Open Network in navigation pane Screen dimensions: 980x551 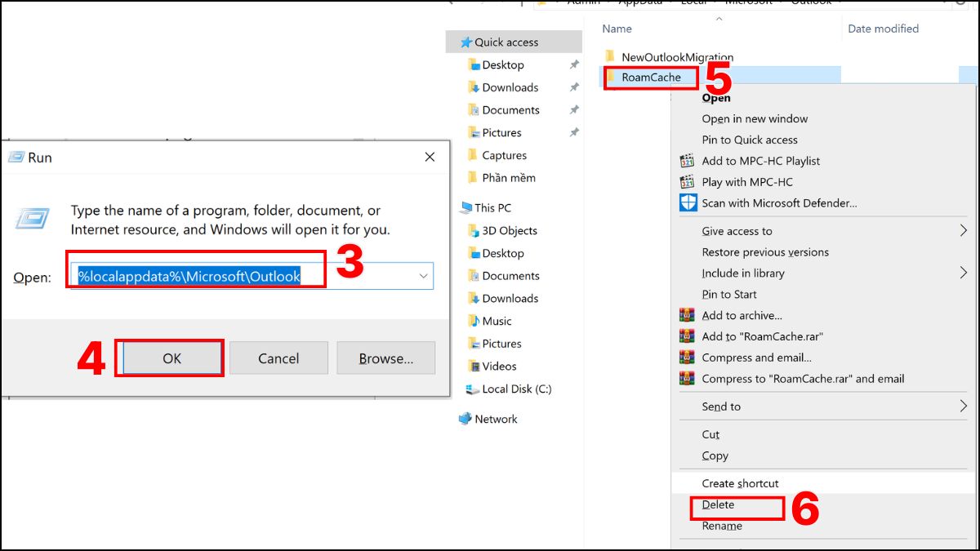click(496, 419)
